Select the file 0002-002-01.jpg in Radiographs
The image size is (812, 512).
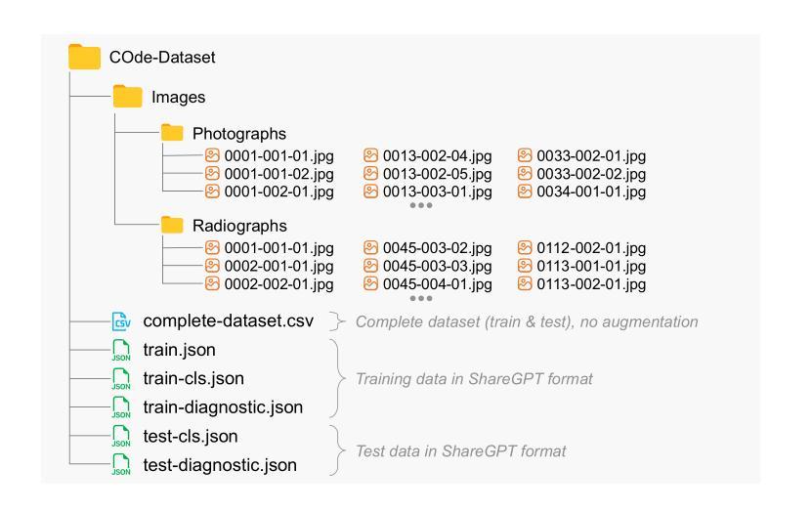coord(279,284)
